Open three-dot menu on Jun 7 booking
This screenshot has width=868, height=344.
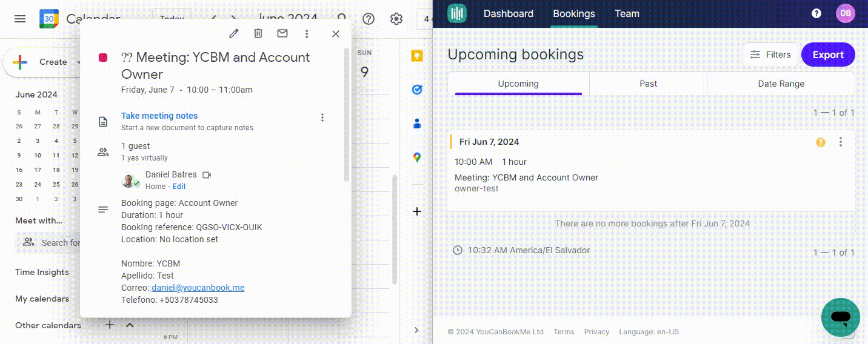click(841, 142)
